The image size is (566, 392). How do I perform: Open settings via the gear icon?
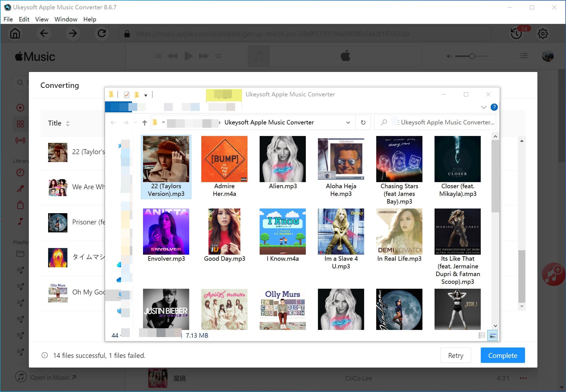543,34
